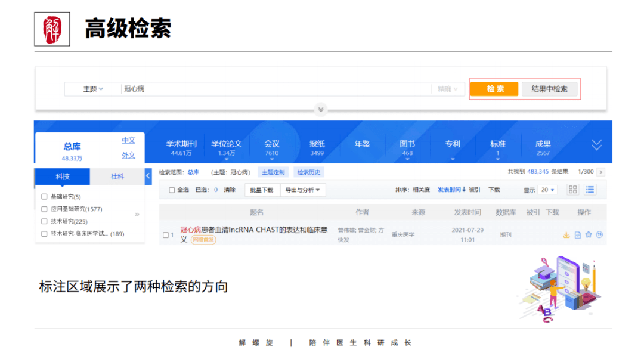The width and height of the screenshot is (644, 359).
Task: Expand research level list with the » icon
Action: 137,215
